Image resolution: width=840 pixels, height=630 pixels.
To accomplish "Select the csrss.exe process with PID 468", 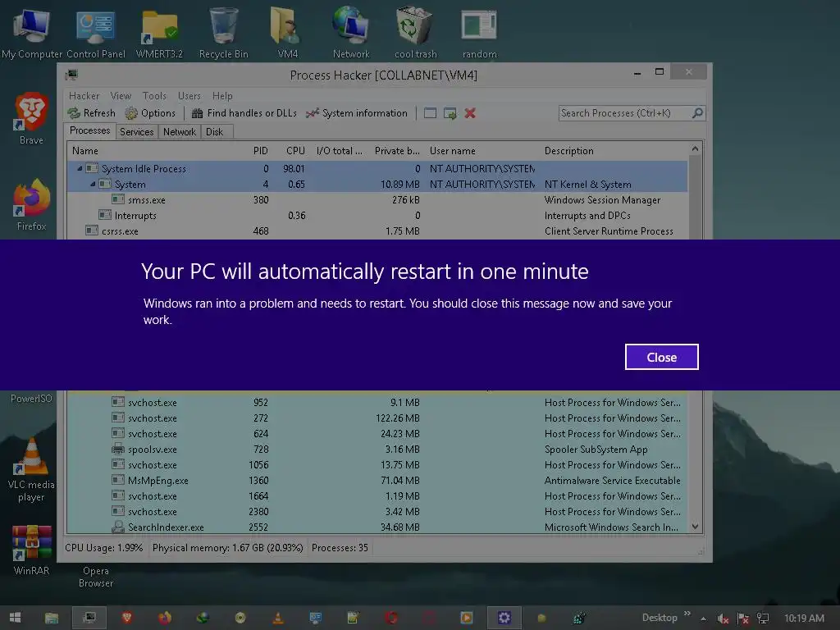I will point(377,231).
